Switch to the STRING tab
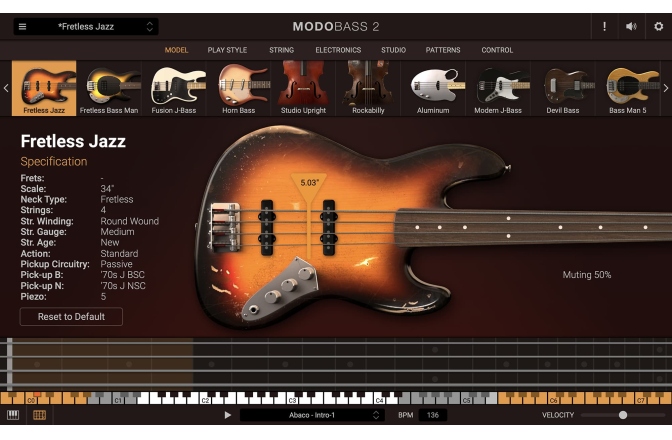672x440 pixels. tap(282, 50)
